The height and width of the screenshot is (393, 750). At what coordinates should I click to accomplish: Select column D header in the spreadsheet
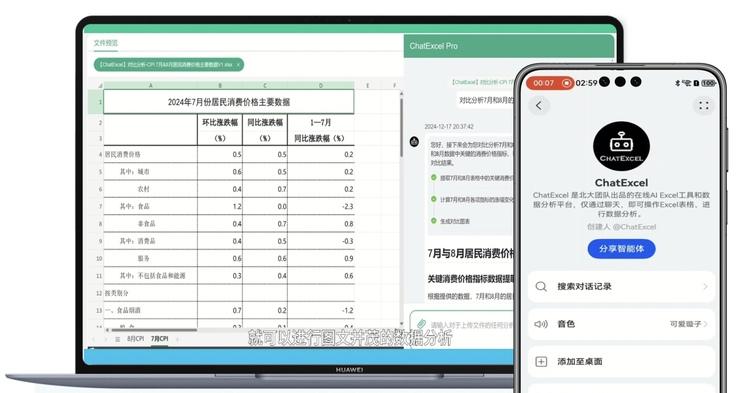321,86
